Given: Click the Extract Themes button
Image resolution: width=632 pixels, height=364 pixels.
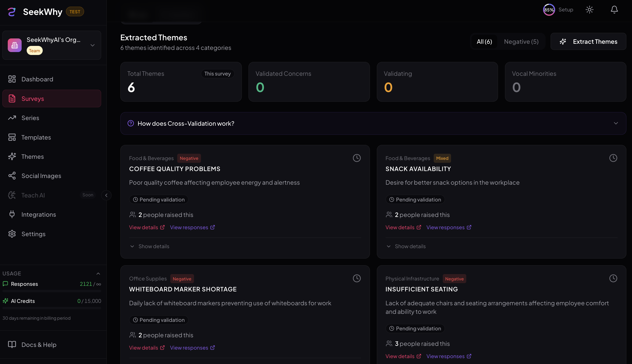Looking at the screenshot, I should click(588, 42).
